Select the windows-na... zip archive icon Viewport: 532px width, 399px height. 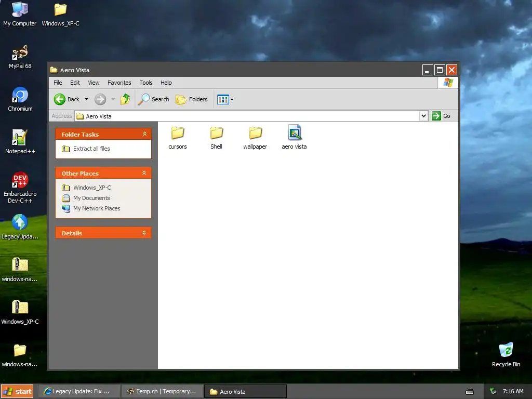tap(20, 270)
